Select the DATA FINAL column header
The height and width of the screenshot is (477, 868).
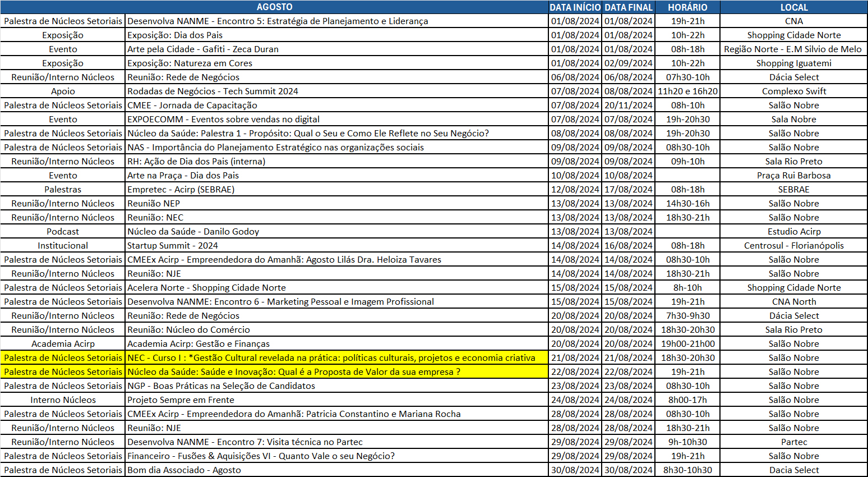[629, 7]
